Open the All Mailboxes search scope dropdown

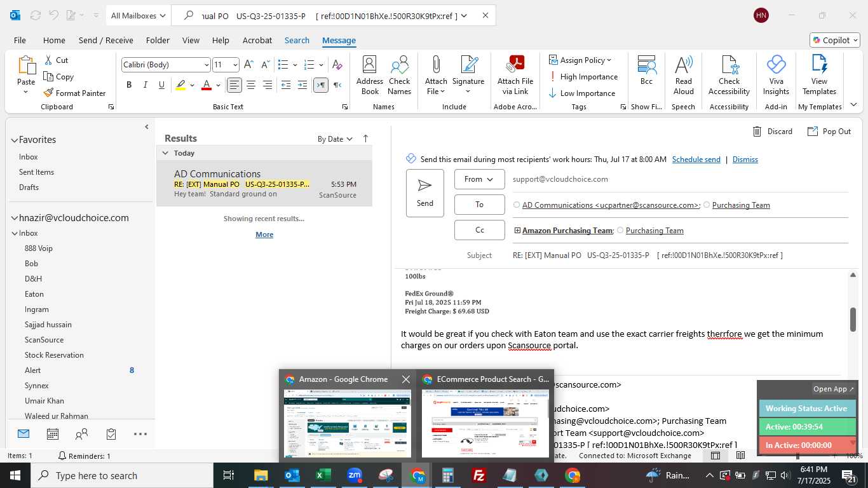pyautogui.click(x=138, y=15)
